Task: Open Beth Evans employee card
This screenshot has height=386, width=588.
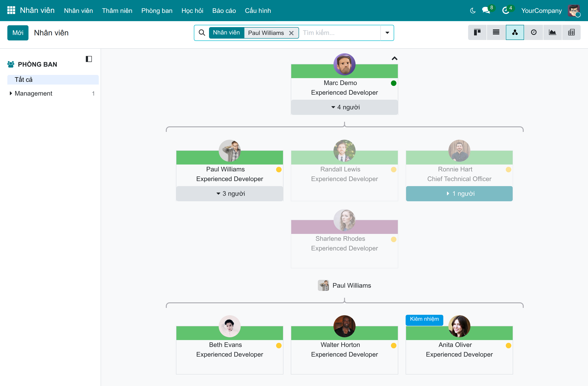Action: [x=229, y=350]
